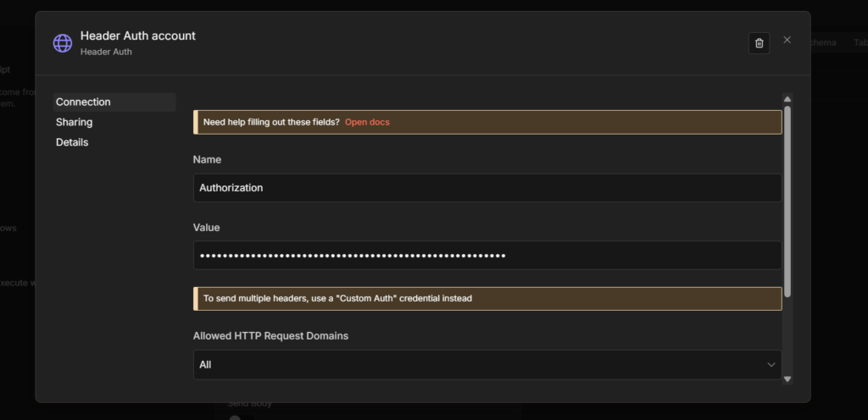Go to the Details section
This screenshot has height=420, width=868.
coord(72,143)
